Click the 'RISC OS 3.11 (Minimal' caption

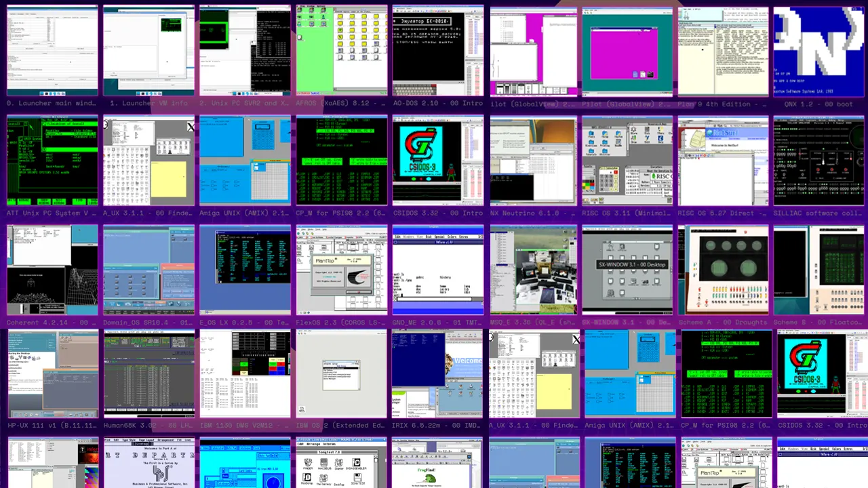[x=627, y=213]
